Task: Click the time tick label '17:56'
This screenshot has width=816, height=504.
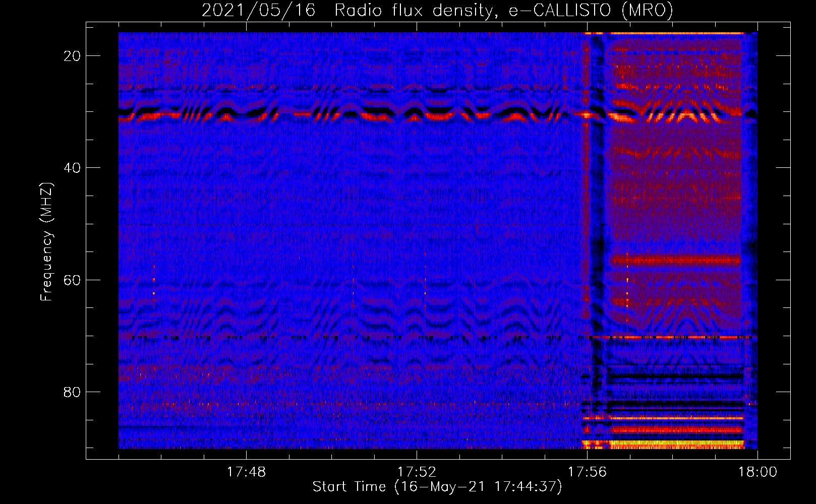Action: click(x=587, y=472)
